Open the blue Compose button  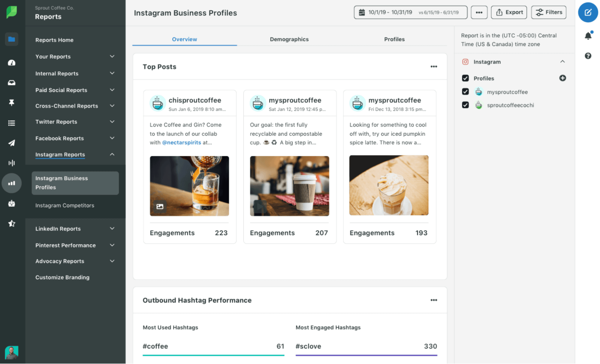point(588,13)
